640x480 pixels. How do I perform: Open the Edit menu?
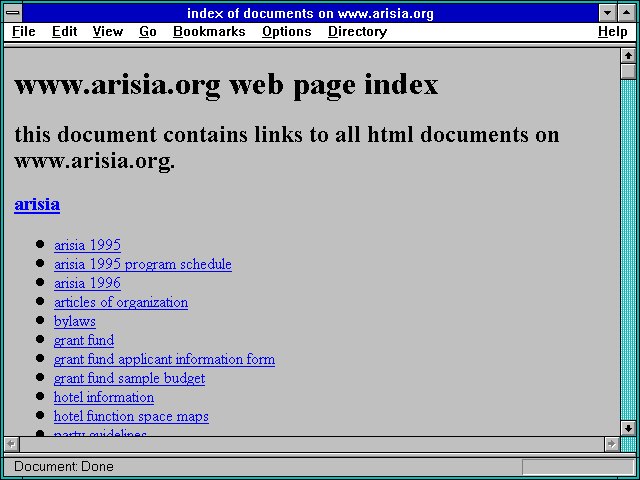tap(64, 32)
